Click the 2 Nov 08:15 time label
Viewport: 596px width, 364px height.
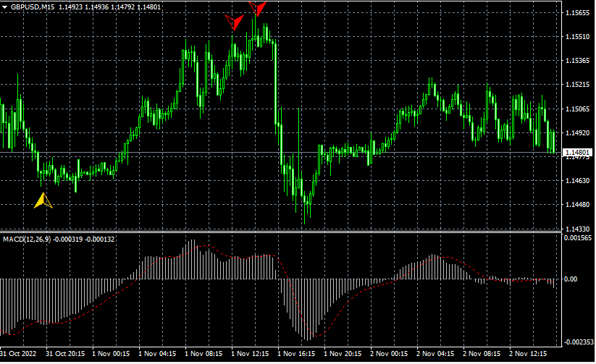(x=482, y=354)
